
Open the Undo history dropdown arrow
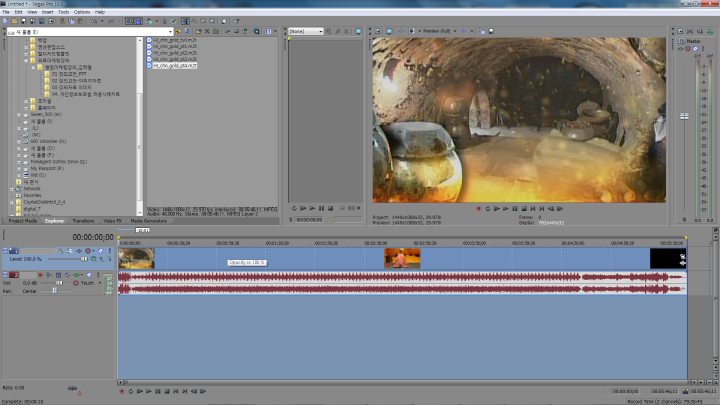tap(102, 21)
